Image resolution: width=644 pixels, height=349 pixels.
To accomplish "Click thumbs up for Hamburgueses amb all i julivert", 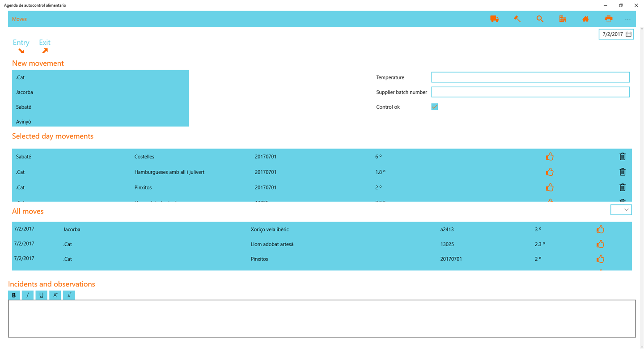I will coord(550,172).
